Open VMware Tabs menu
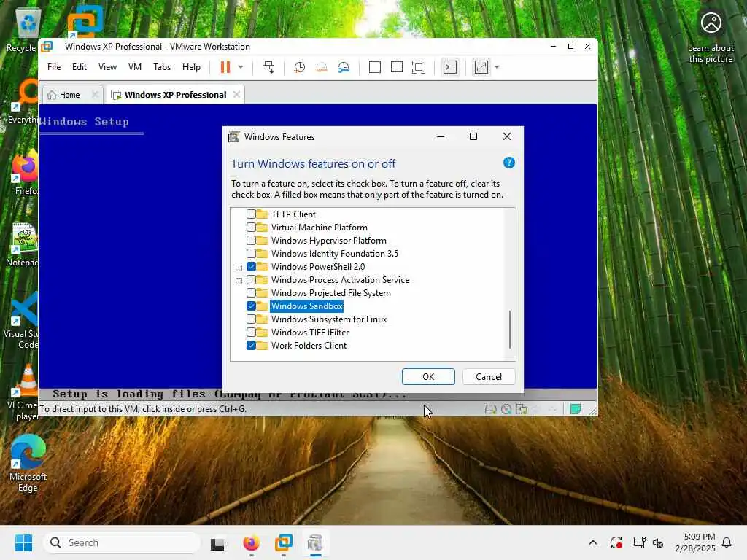This screenshot has width=747, height=560. coord(162,67)
